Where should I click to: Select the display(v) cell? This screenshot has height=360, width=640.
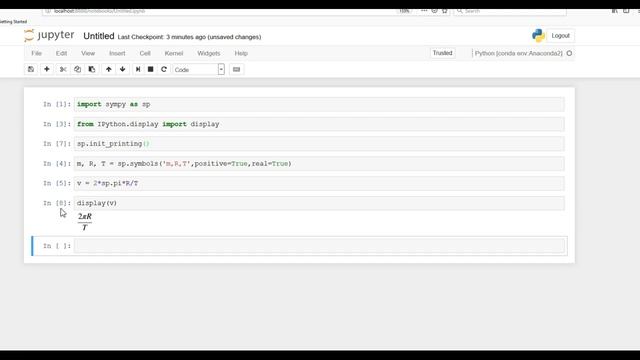(x=319, y=203)
